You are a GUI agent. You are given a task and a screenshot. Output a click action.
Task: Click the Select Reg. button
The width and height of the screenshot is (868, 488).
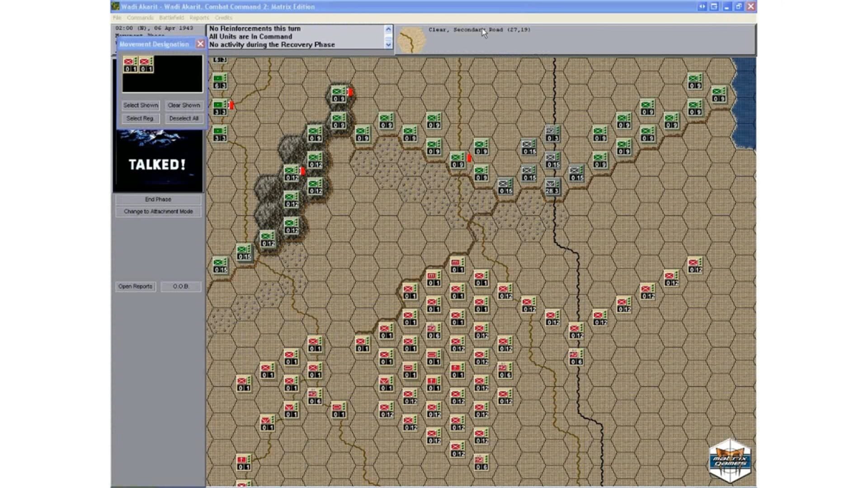[x=141, y=118]
